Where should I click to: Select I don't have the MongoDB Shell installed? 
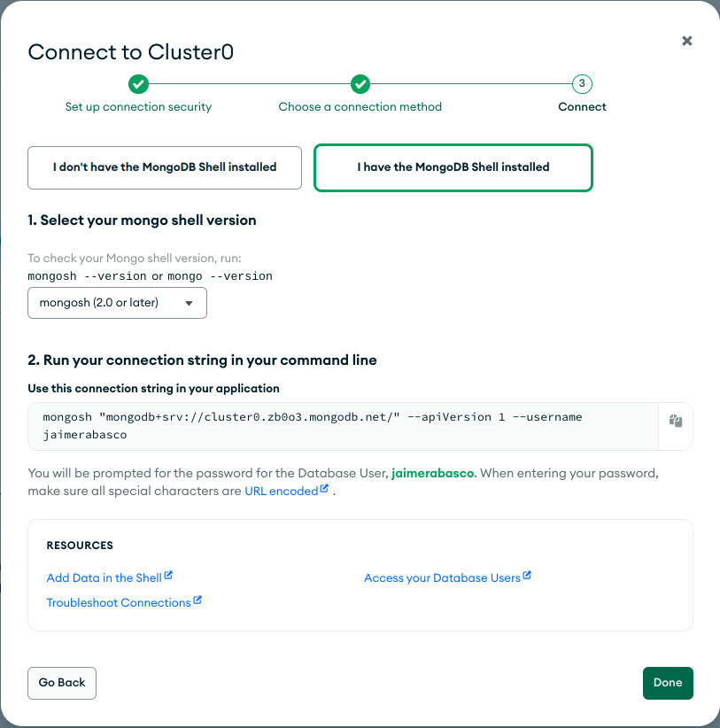(165, 167)
